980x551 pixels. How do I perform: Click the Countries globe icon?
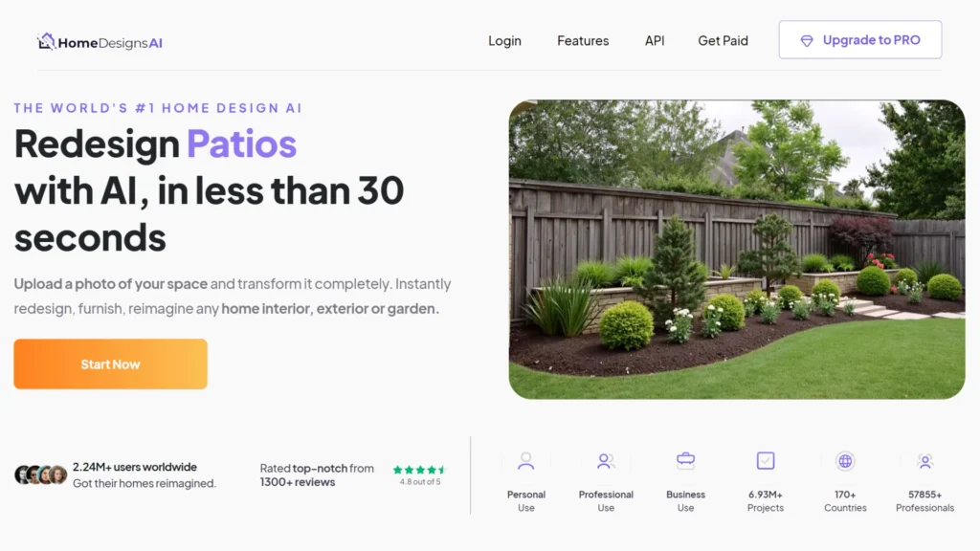click(x=845, y=461)
